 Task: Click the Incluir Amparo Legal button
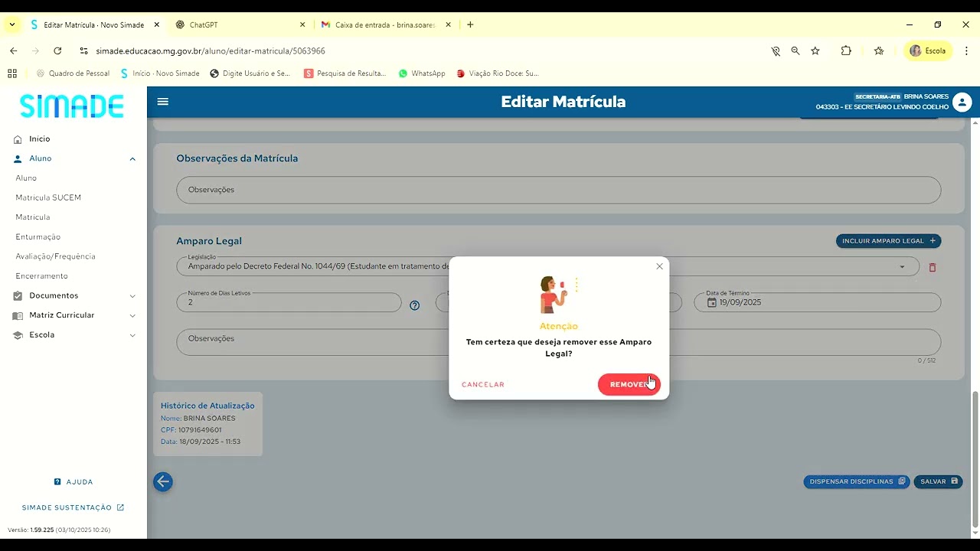[x=888, y=241]
